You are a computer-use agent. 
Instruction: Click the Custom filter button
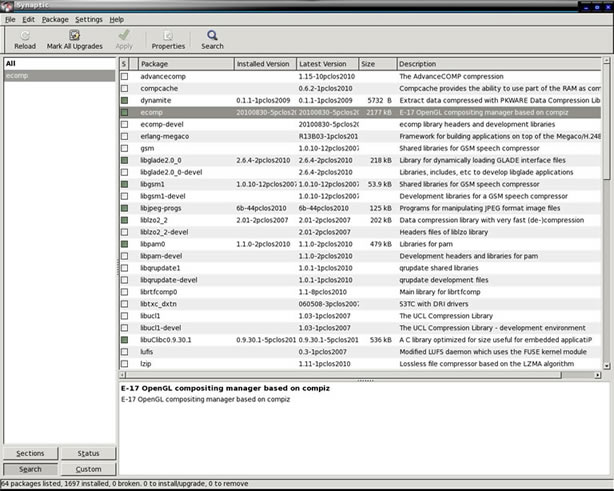(x=88, y=469)
